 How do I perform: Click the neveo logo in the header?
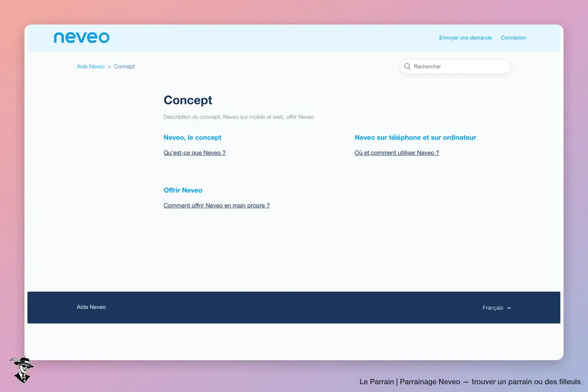[81, 38]
